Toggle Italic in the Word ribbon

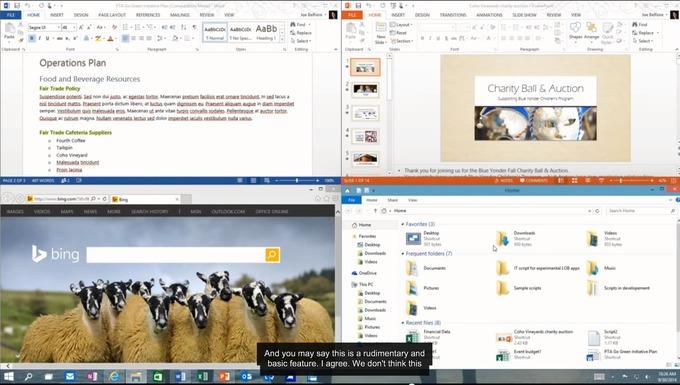pos(40,39)
